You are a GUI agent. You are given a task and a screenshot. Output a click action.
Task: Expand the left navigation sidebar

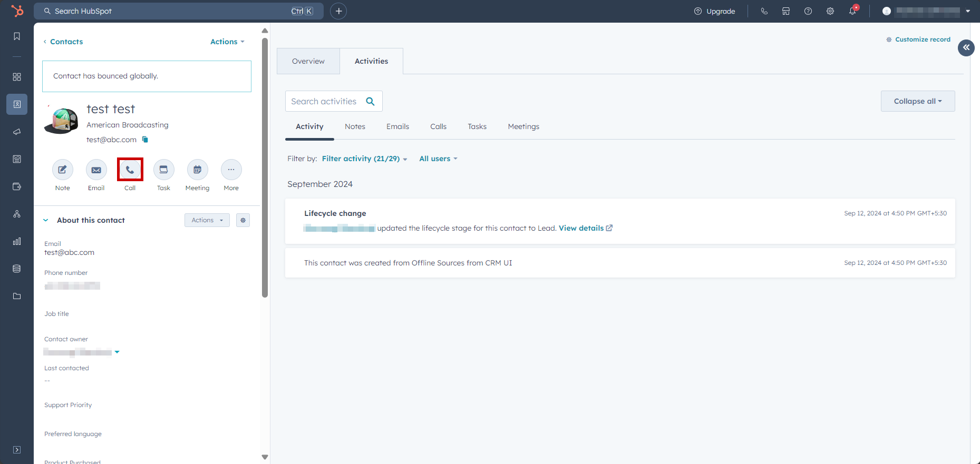coord(17,450)
